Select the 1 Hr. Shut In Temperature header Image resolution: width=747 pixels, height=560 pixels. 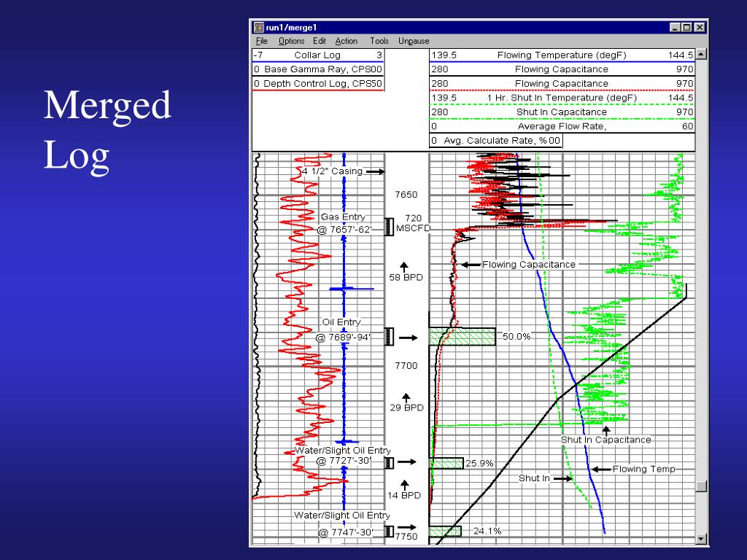click(x=562, y=98)
